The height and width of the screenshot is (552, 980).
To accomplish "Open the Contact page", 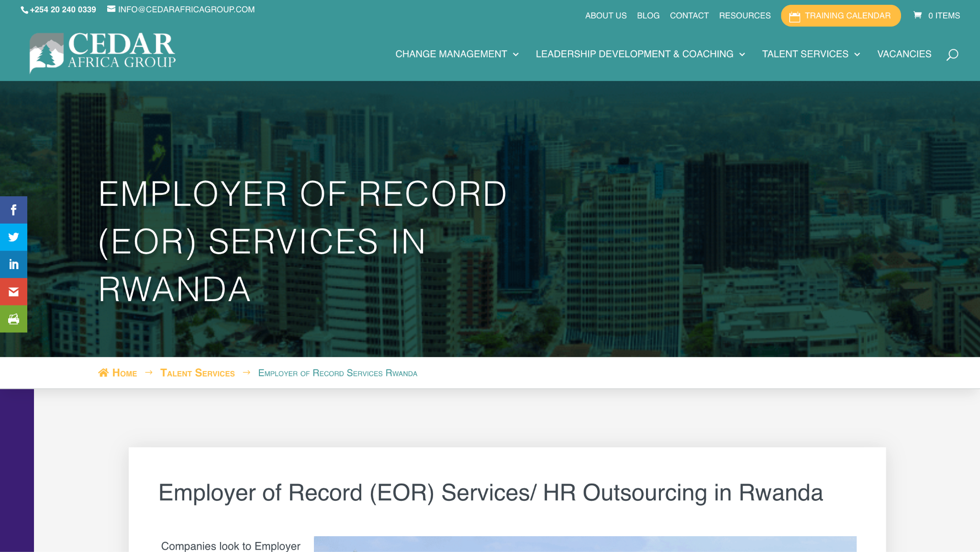I will tap(689, 15).
